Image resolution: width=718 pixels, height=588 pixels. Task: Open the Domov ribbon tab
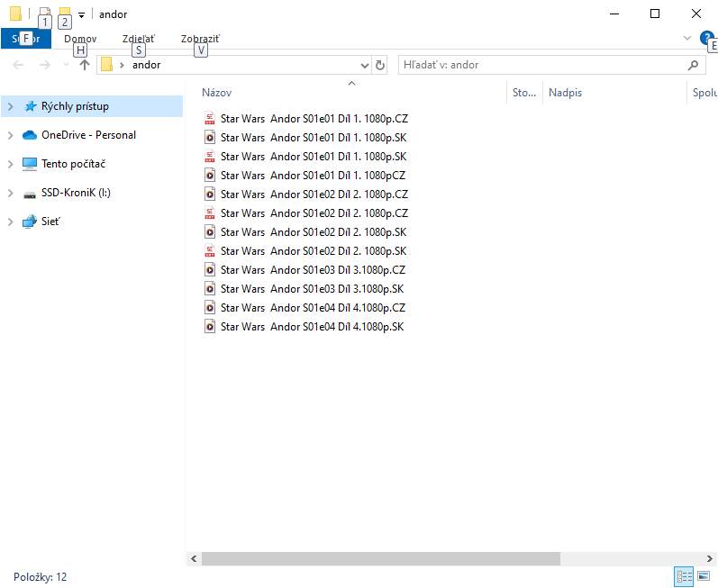point(80,39)
